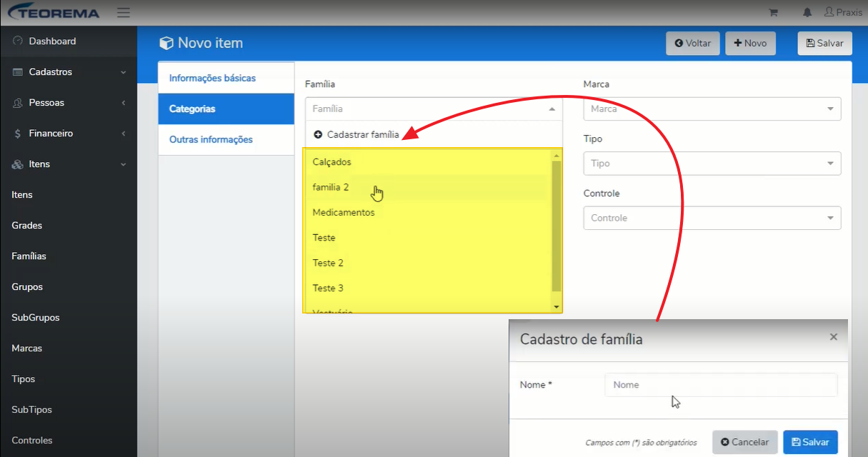Click the Voltar button

click(x=693, y=43)
